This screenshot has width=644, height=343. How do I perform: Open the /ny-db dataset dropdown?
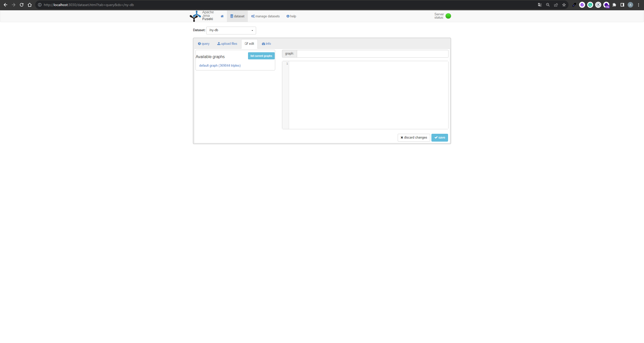click(231, 30)
